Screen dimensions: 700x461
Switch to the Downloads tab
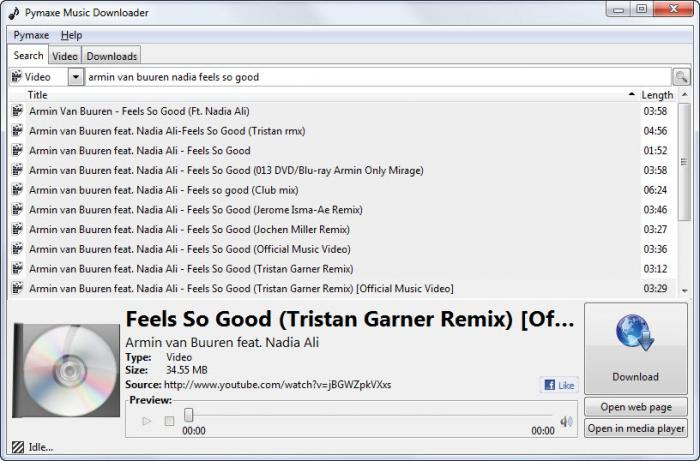[112, 56]
